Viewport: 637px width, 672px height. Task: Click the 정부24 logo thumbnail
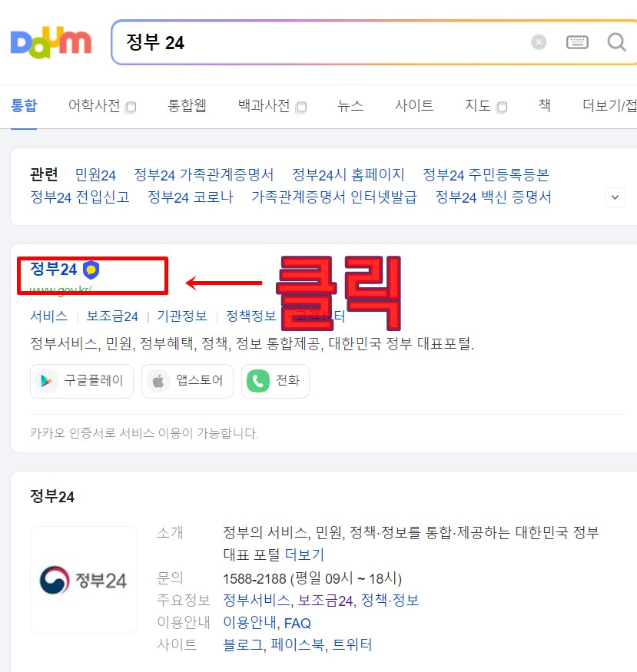point(84,580)
